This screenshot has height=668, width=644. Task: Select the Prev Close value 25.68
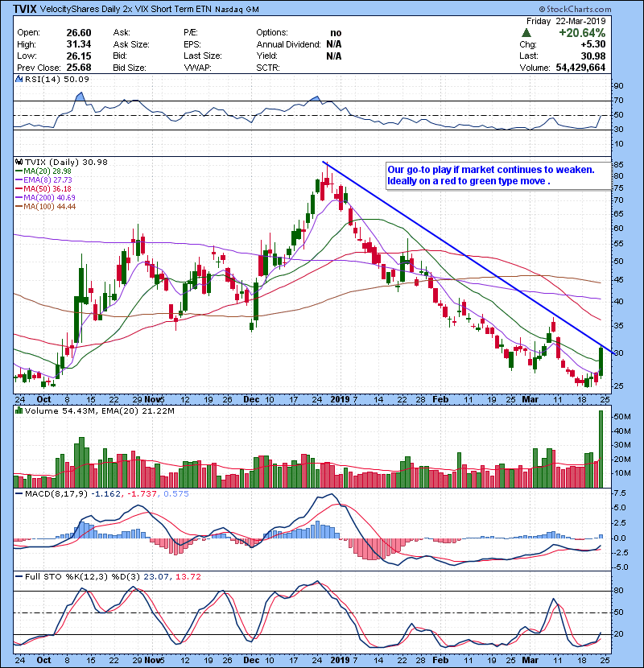click(x=79, y=68)
